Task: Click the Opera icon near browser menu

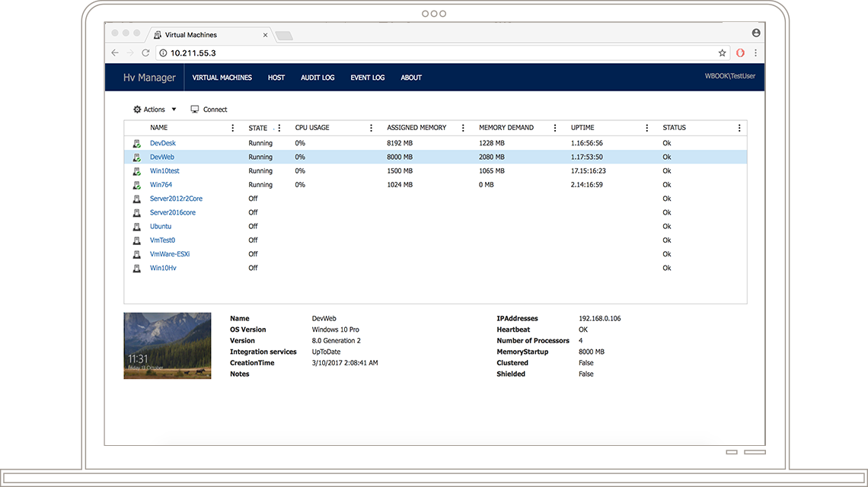Action: [x=739, y=53]
